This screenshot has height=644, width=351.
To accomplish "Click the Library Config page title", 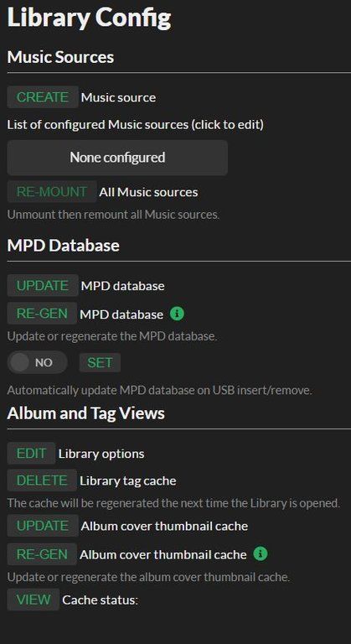I will tap(89, 18).
